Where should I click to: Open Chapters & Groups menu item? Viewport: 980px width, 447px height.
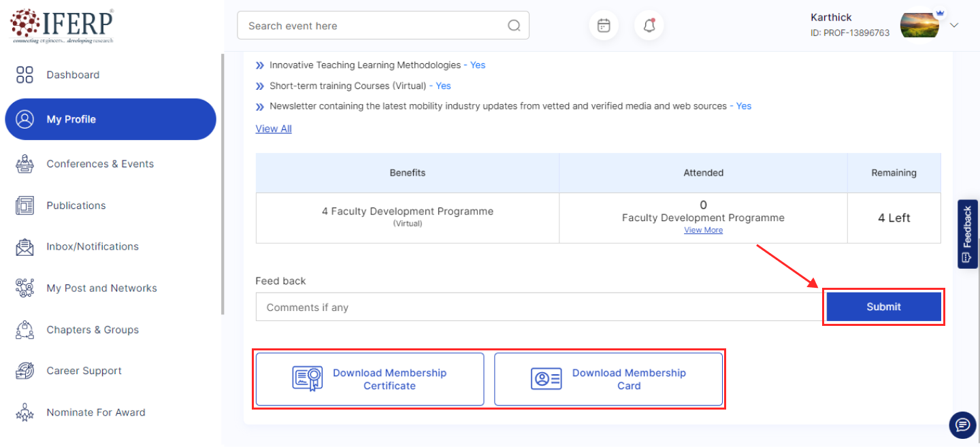point(93,330)
